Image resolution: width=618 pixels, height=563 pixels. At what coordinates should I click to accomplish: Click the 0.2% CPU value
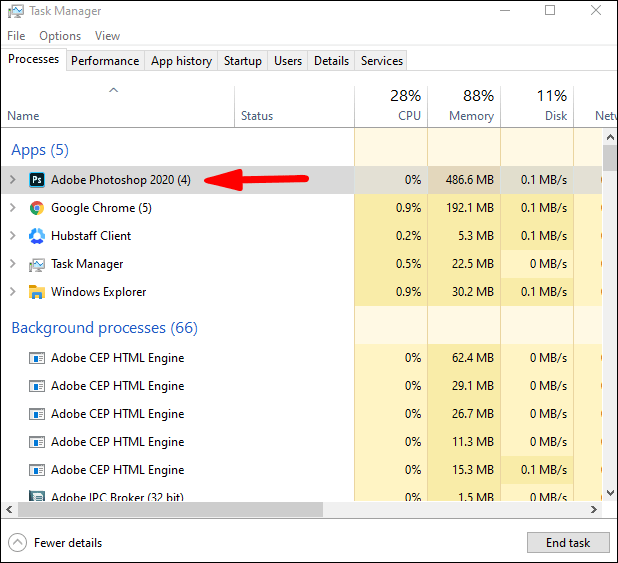[408, 236]
